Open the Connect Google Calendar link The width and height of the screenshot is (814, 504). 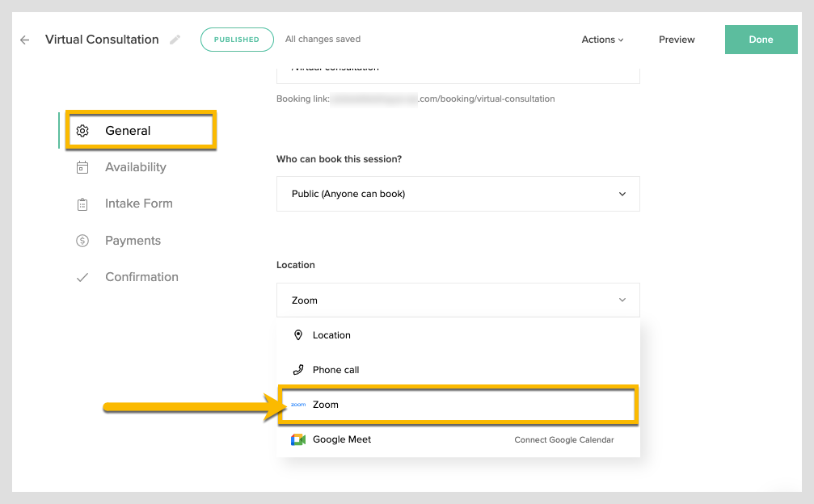click(x=564, y=439)
